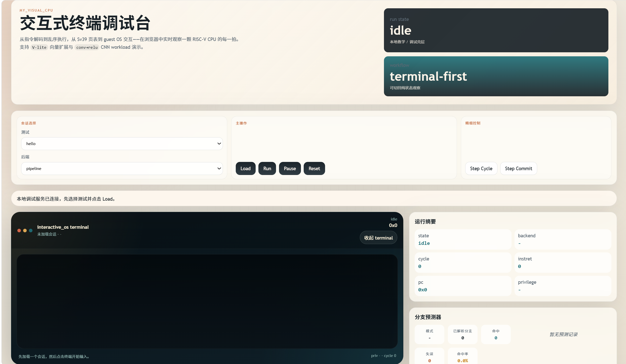This screenshot has height=364, width=626.
Task: Focus the black terminal input area
Action: click(207, 301)
